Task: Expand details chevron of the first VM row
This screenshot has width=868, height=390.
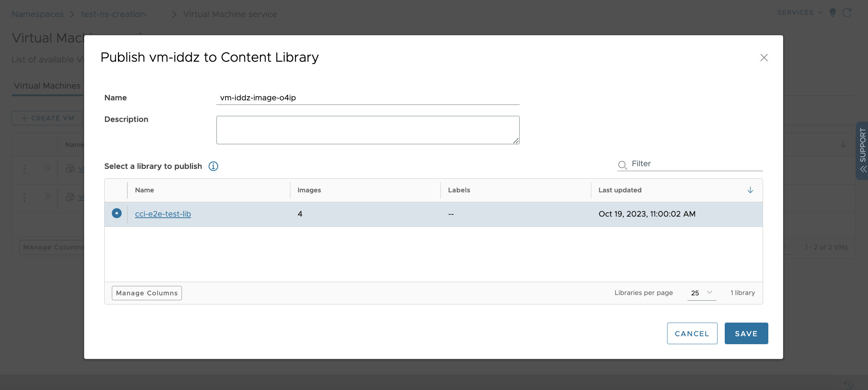Action: 47,168
